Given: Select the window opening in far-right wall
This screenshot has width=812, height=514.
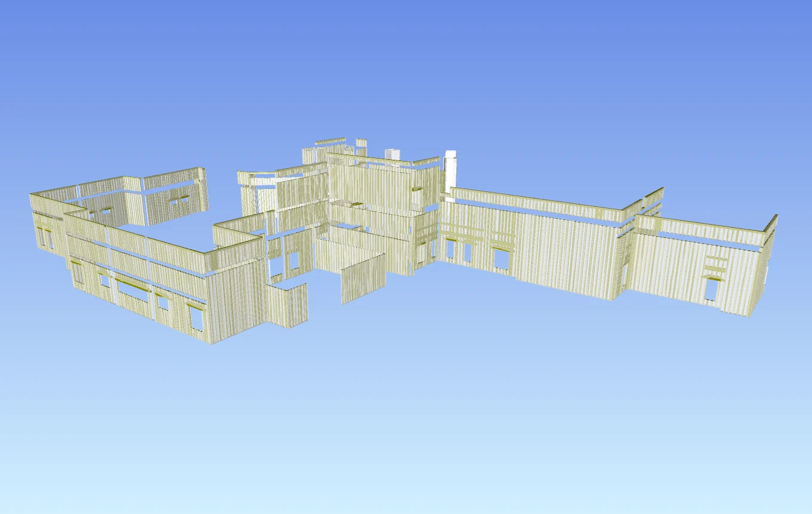Looking at the screenshot, I should pos(711,289).
